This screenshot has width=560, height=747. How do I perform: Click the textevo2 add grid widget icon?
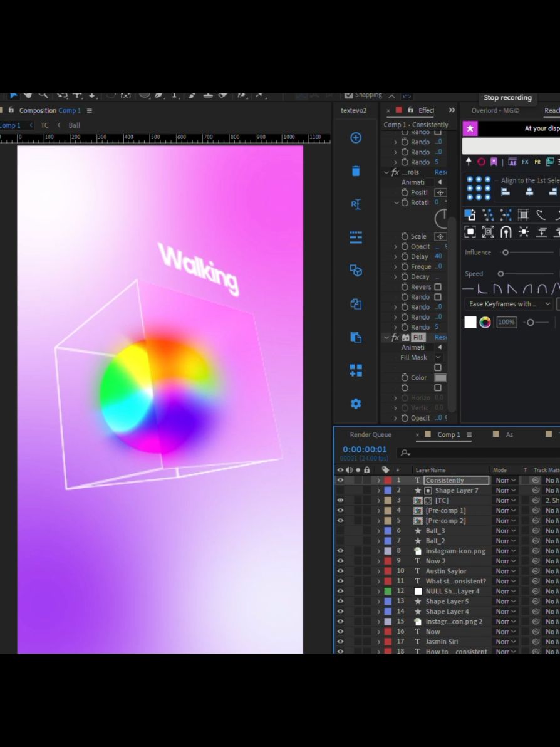[356, 370]
